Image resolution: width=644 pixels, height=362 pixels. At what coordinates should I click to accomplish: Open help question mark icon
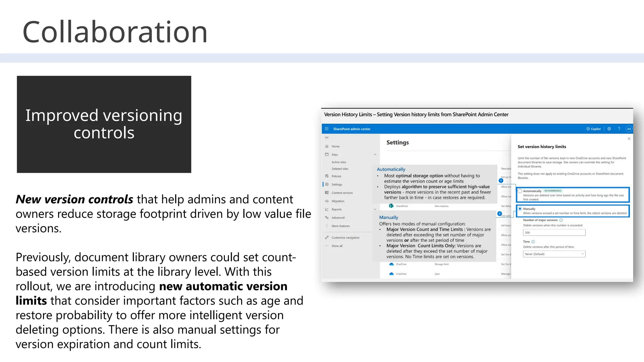click(619, 129)
